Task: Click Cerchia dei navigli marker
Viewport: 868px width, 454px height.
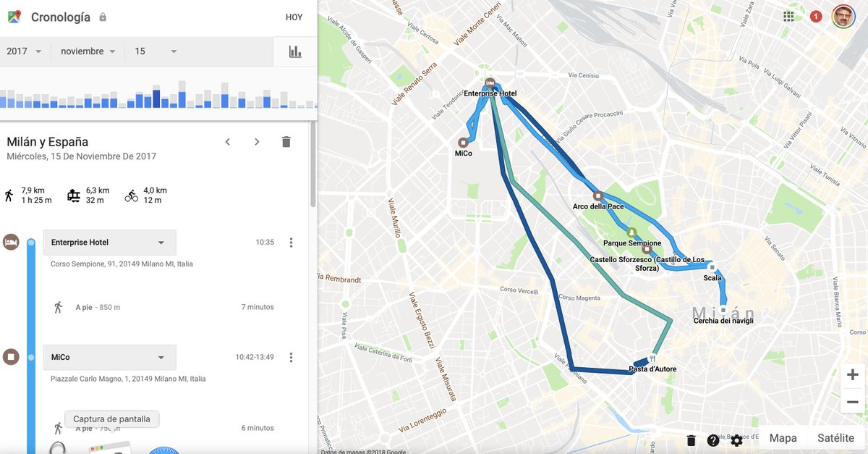Action: (x=723, y=310)
